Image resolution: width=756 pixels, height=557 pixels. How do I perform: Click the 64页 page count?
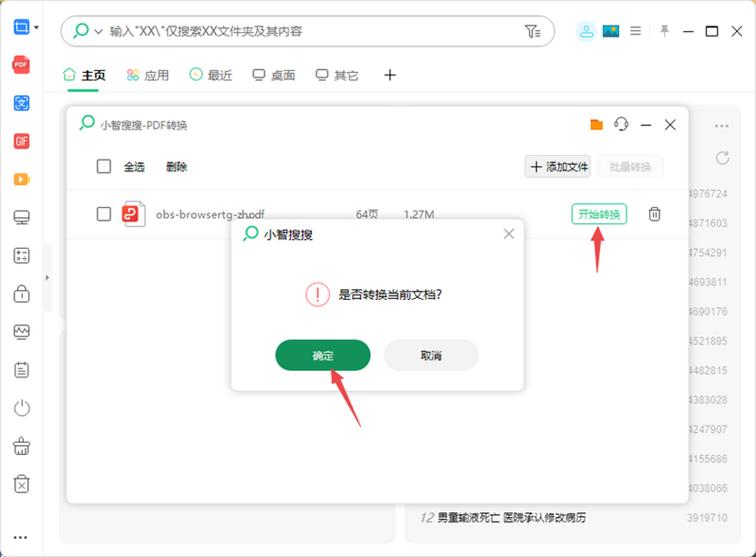coord(367,214)
